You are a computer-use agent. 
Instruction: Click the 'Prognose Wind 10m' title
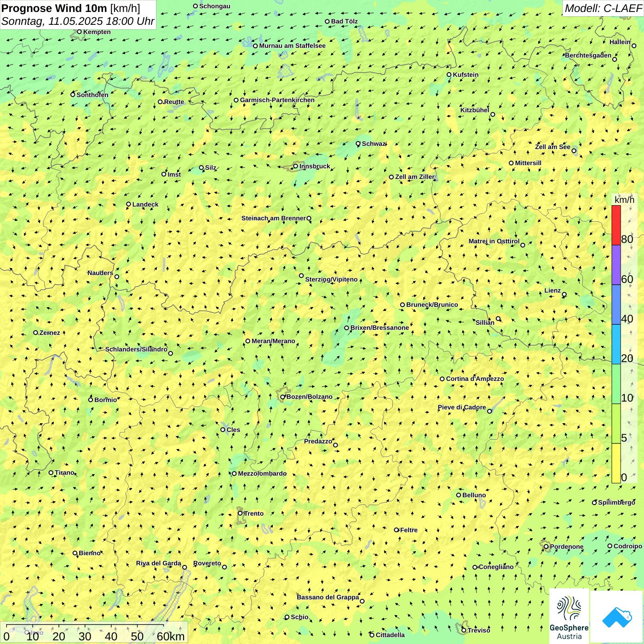point(54,8)
